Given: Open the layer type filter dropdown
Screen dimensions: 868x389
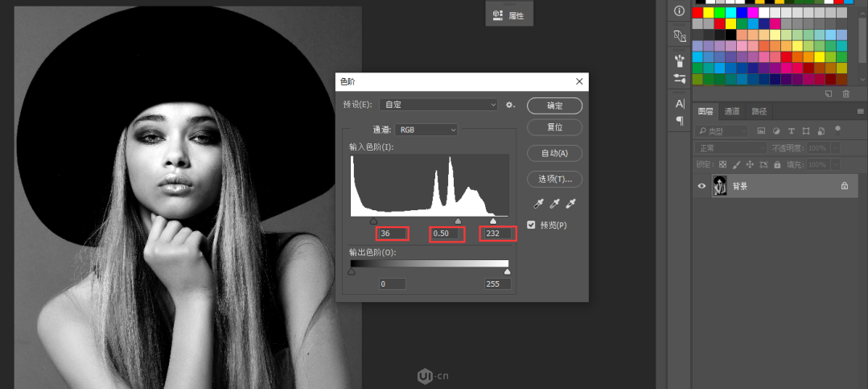Looking at the screenshot, I should tap(722, 130).
